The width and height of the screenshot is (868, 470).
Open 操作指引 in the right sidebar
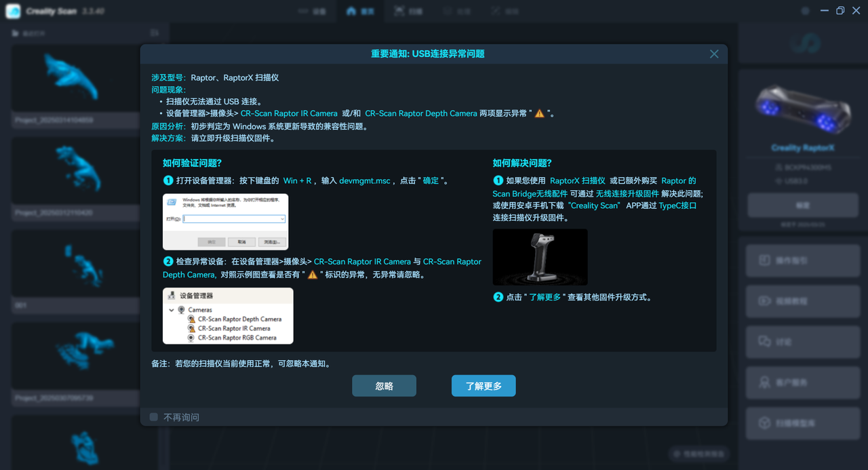[803, 260]
